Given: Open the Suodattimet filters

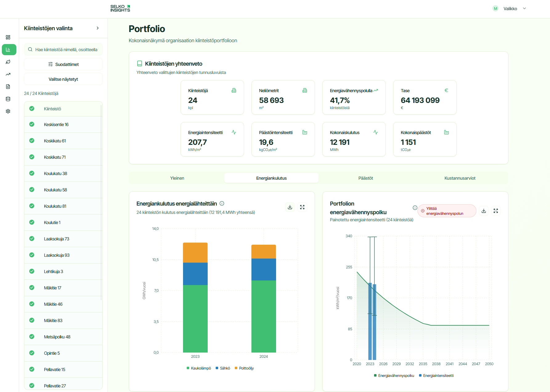Looking at the screenshot, I should tap(63, 64).
